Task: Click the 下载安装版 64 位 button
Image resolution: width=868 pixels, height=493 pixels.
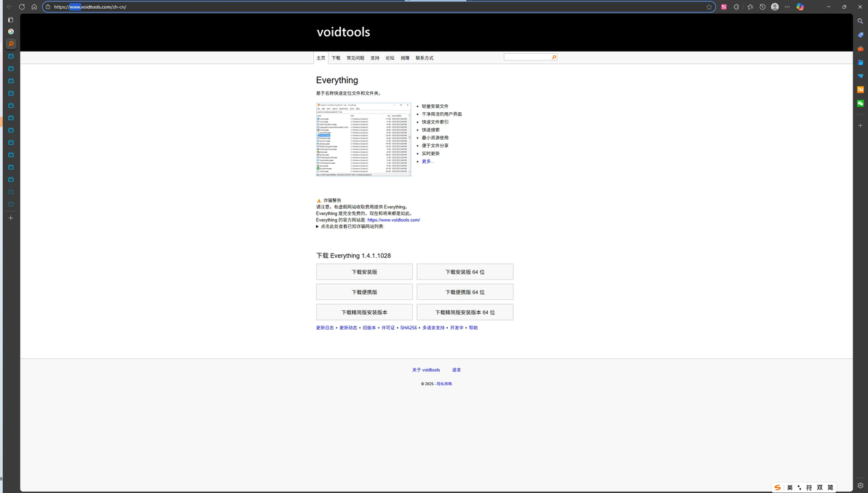Action: (465, 272)
